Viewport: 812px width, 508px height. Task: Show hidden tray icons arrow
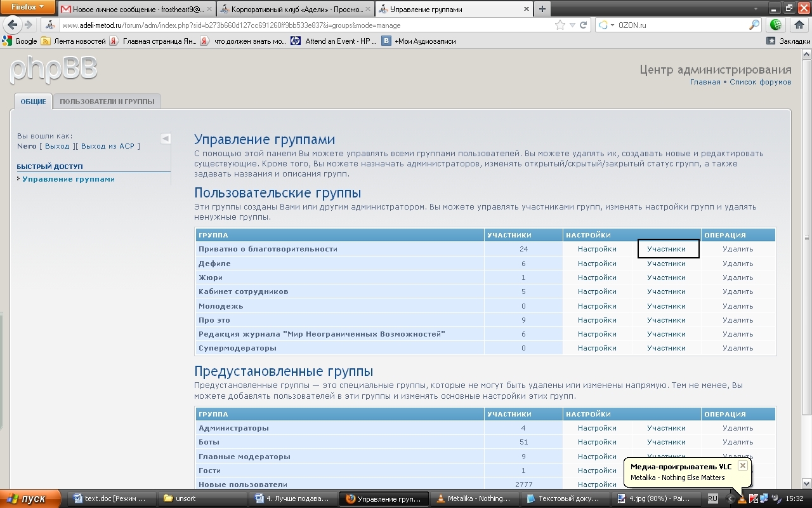pos(730,499)
